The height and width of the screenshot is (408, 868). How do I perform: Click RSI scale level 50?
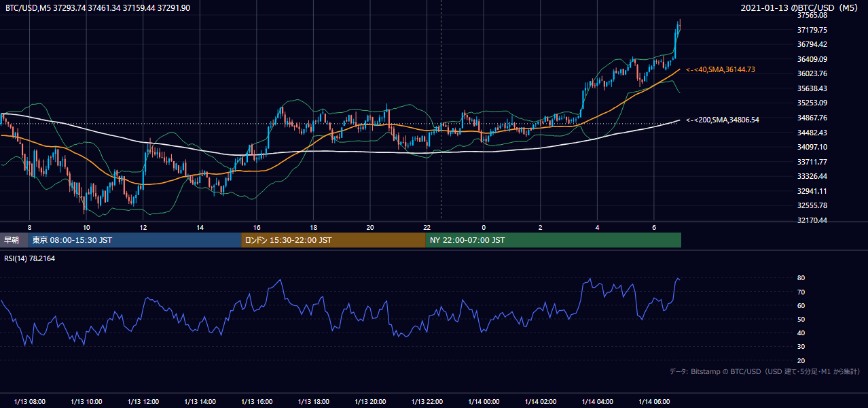(801, 319)
